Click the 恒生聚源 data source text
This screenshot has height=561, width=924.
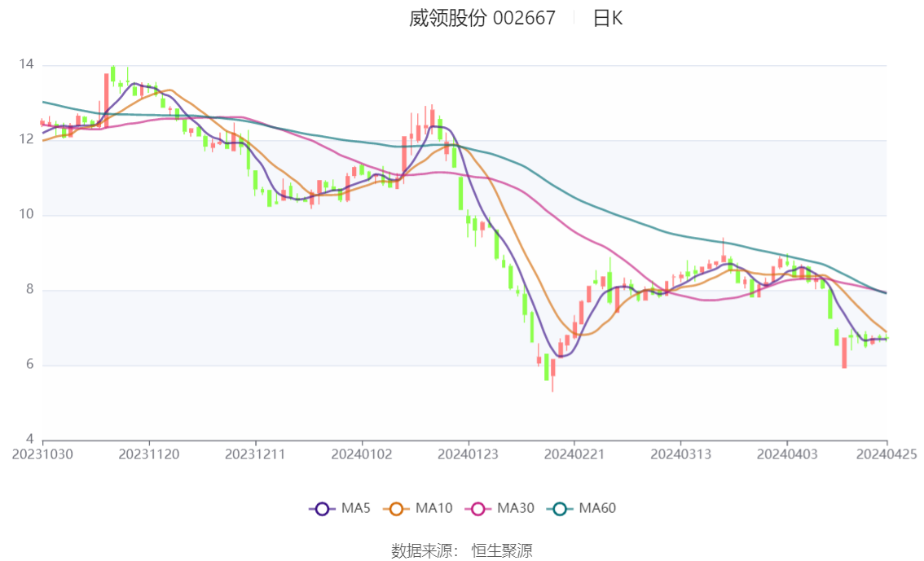tap(502, 551)
